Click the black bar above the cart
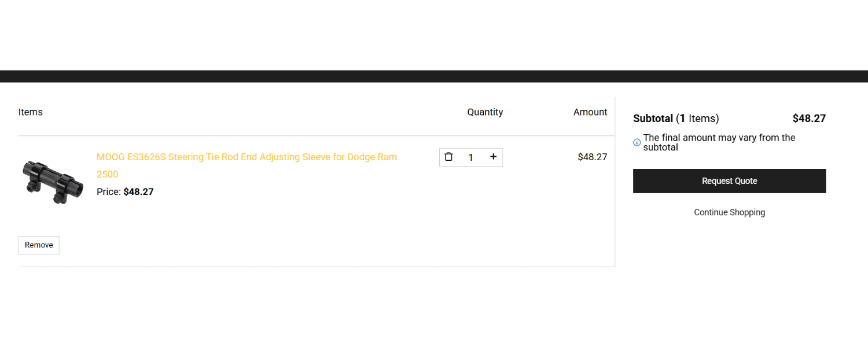Screen dimensions: 868x347 434,76
